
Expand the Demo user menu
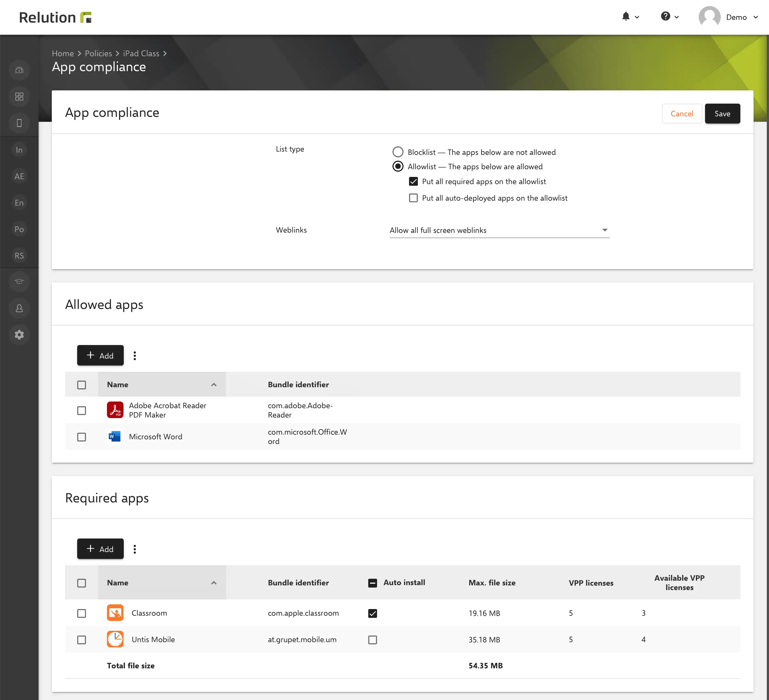[x=728, y=17]
